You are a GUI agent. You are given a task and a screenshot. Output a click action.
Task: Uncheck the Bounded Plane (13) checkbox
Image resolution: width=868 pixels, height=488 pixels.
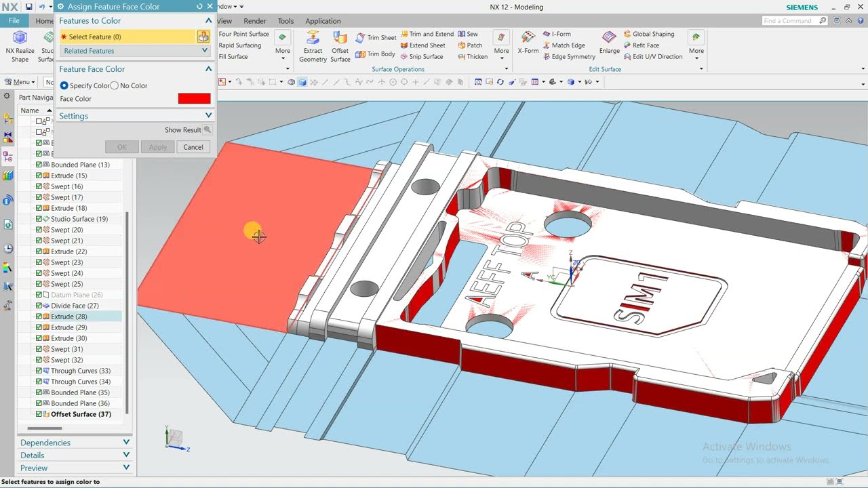click(x=39, y=165)
